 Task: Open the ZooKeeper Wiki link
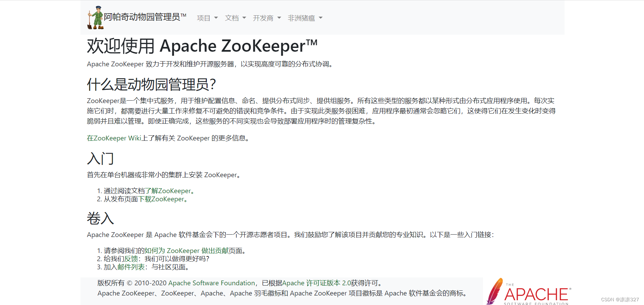click(x=114, y=138)
